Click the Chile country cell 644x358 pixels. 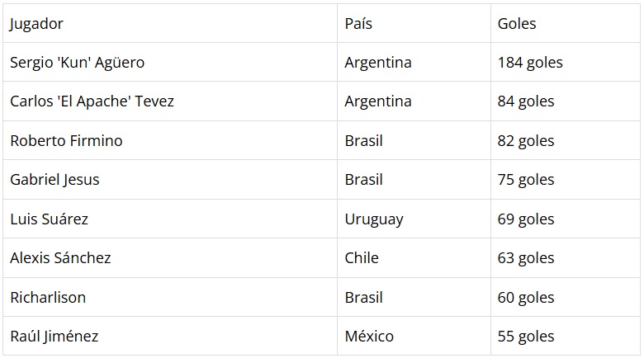pyautogui.click(x=362, y=258)
